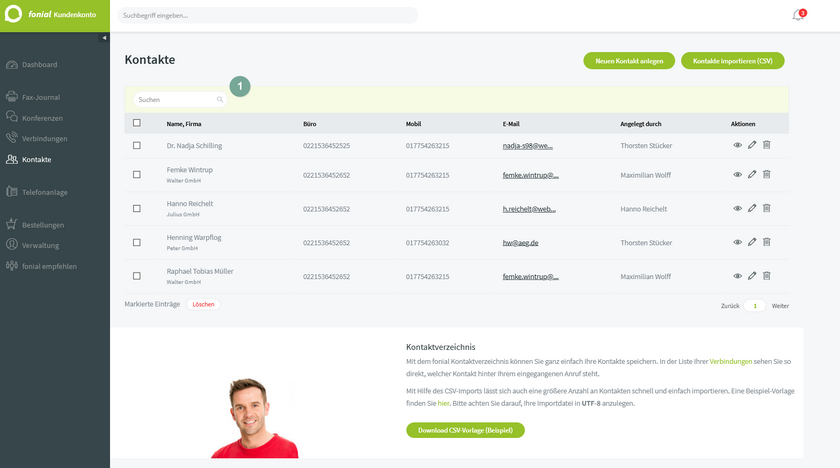The height and width of the screenshot is (468, 840).
Task: Open Telefonanlage in the sidebar
Action: 44,191
